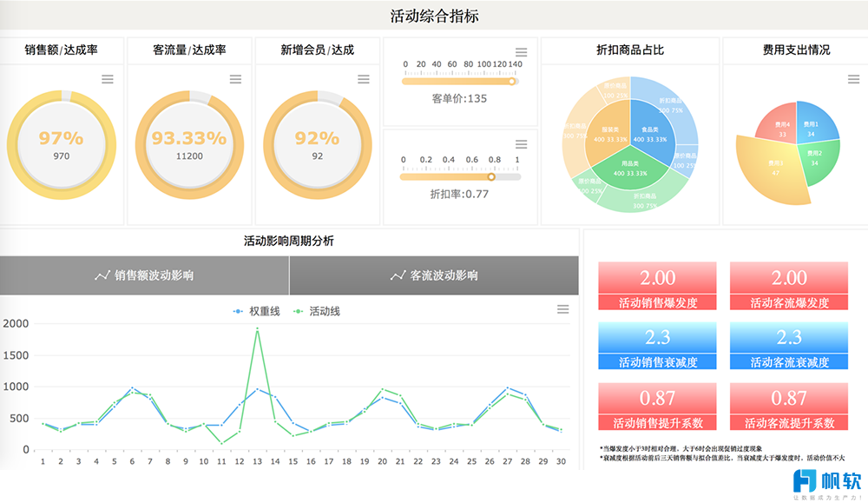Click the 活动客流提升系数 0.87 card
The width and height of the screenshot is (868, 503).
click(x=789, y=407)
